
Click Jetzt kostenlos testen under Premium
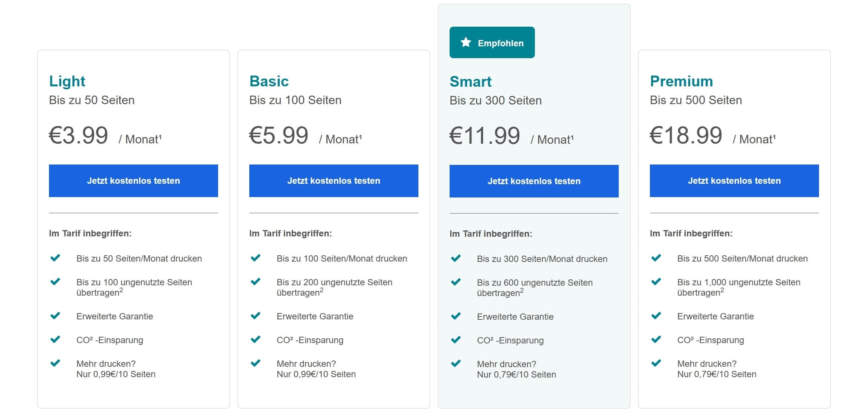734,181
